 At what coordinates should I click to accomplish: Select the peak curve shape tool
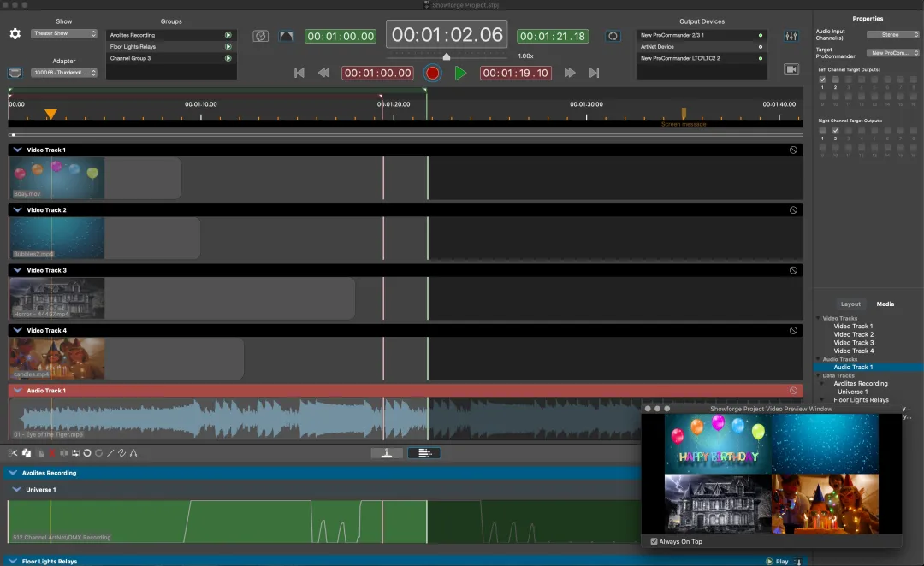[133, 453]
